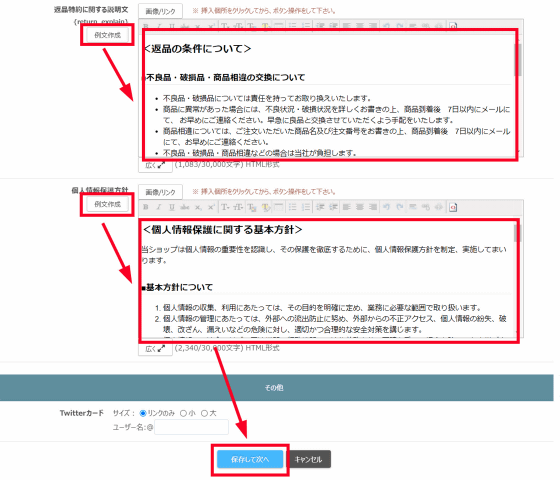Open 画像/リンク for return policy editor
Screen dimensions: 560x480
click(x=160, y=11)
